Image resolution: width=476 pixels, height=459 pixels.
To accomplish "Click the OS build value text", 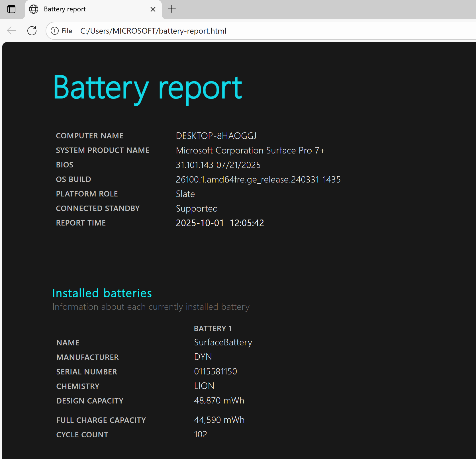I will [x=258, y=179].
